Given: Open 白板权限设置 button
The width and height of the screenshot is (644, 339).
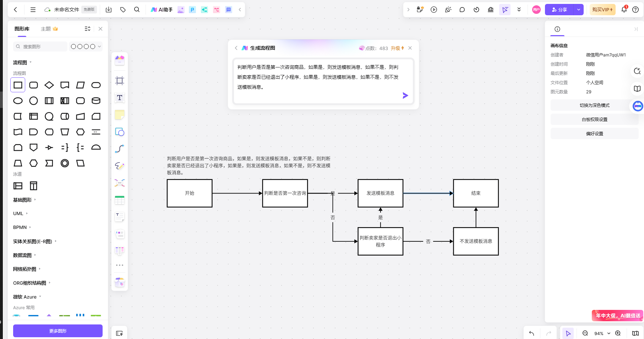Looking at the screenshot, I should coord(594,120).
